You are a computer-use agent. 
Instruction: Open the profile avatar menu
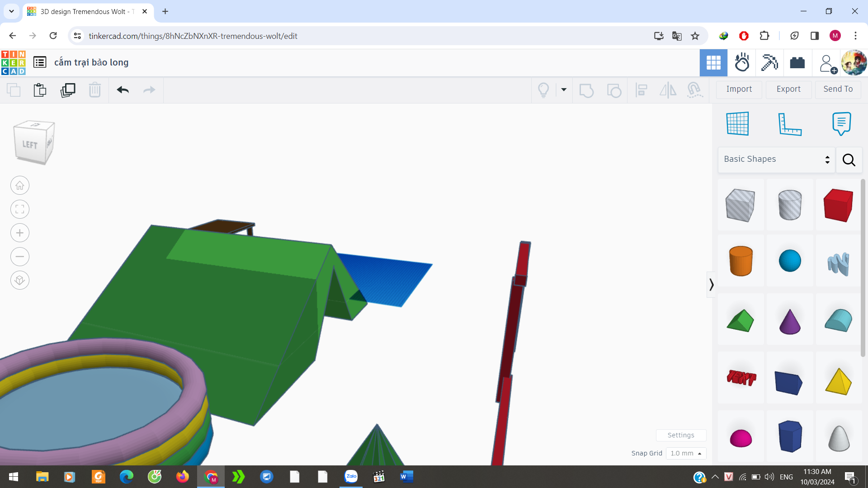pos(854,63)
